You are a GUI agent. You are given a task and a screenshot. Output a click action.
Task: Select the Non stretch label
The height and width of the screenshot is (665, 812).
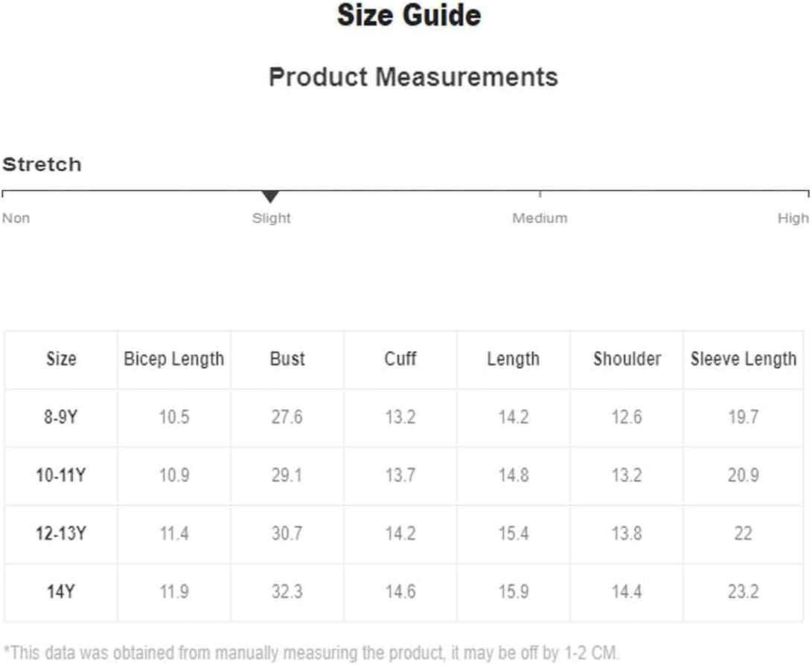[16, 218]
